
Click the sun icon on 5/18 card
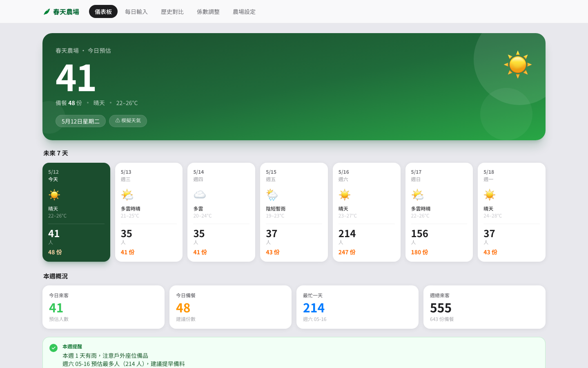coord(490,195)
